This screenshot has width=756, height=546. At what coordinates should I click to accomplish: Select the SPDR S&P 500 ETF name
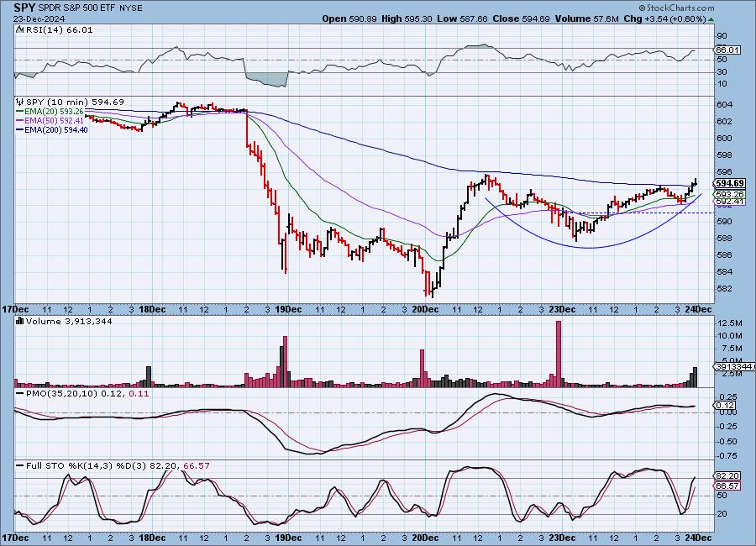75,8
